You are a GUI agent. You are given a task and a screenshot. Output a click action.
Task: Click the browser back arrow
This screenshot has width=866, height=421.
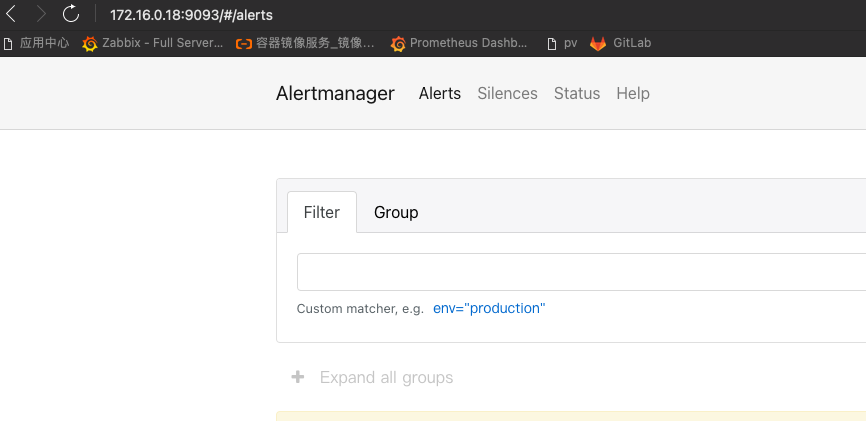[11, 15]
